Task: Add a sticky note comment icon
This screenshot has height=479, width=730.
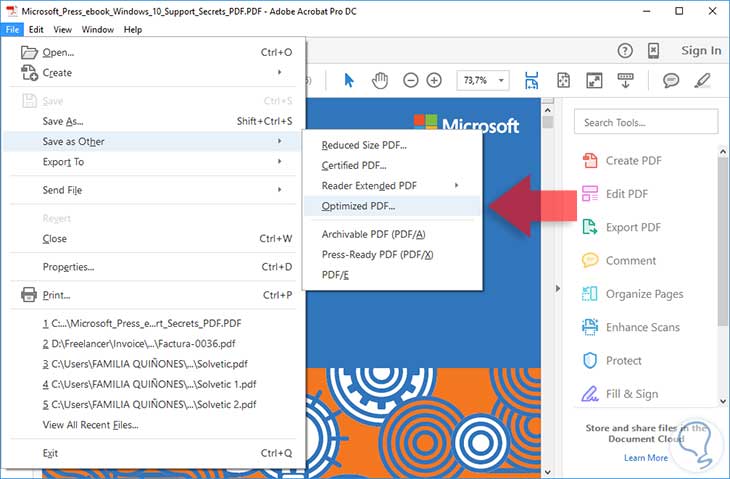Action: pos(671,81)
